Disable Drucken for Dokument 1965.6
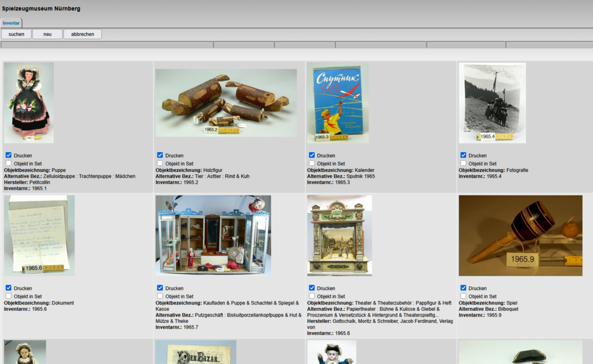The width and height of the screenshot is (593, 364). (x=8, y=288)
